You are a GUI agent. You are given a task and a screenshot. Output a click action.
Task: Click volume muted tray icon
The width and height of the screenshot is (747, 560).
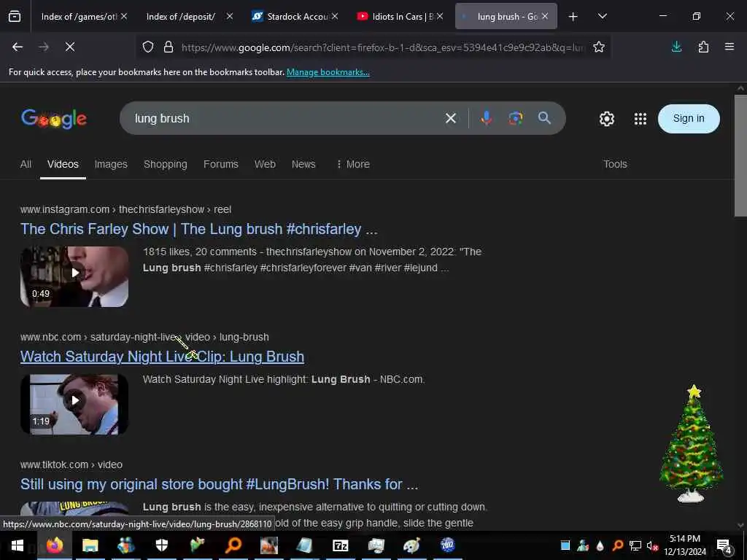pos(652,545)
